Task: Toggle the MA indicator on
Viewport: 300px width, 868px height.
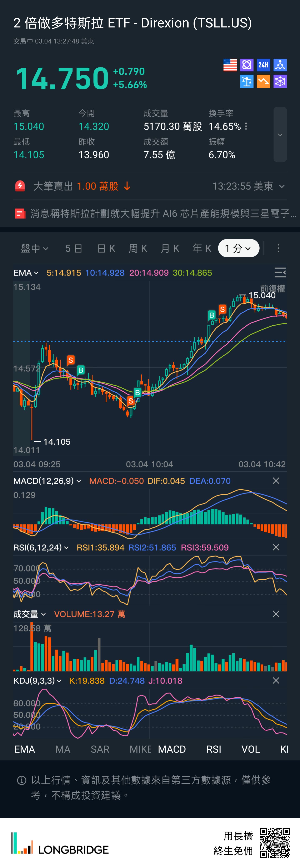Action: (x=63, y=749)
